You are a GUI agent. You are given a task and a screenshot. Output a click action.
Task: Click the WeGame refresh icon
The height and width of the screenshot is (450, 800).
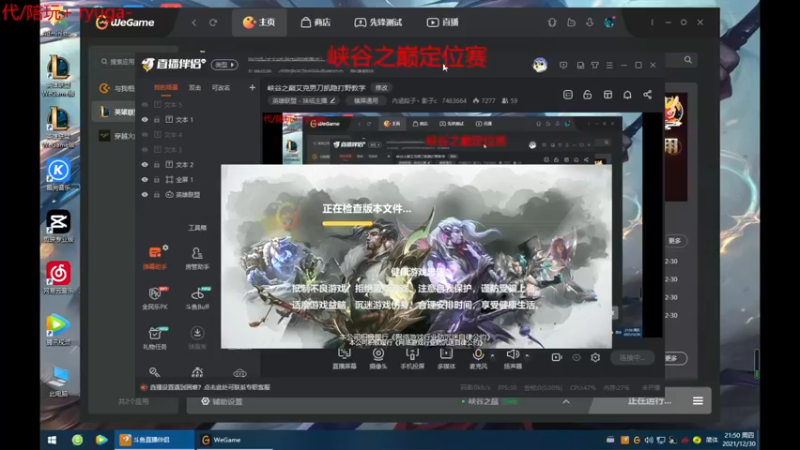pyautogui.click(x=213, y=22)
